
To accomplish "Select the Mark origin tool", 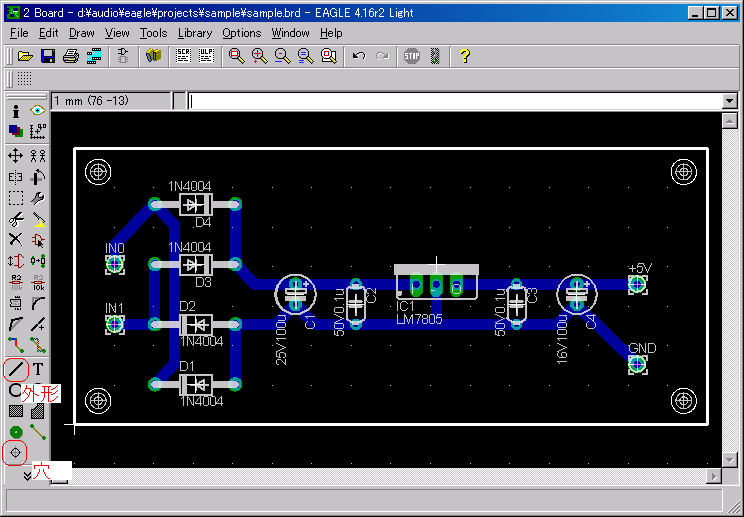I will click(x=37, y=131).
